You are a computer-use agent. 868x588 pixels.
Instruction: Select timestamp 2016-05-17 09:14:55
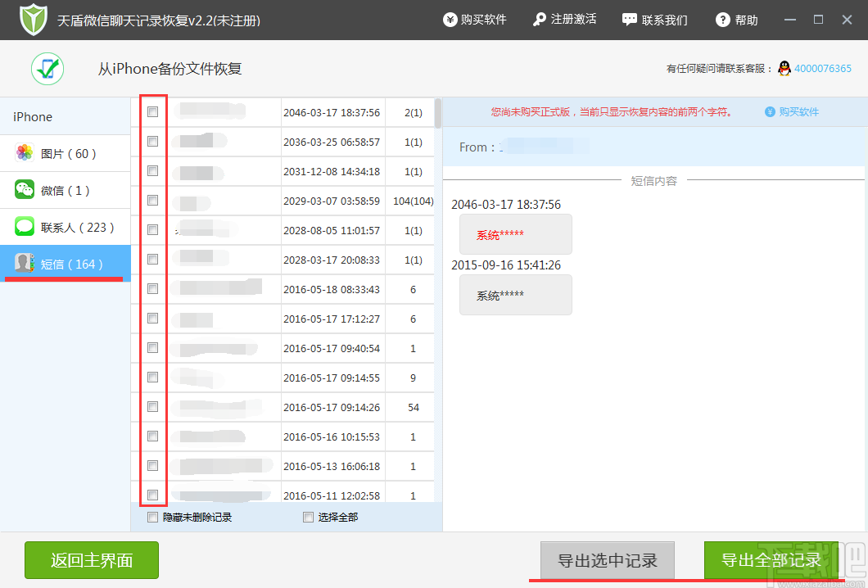[x=332, y=378]
